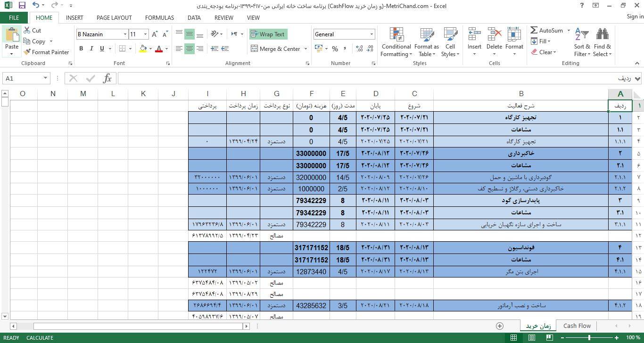Toggle Italic formatting
Viewport: 644px width, 343px height.
tap(91, 49)
